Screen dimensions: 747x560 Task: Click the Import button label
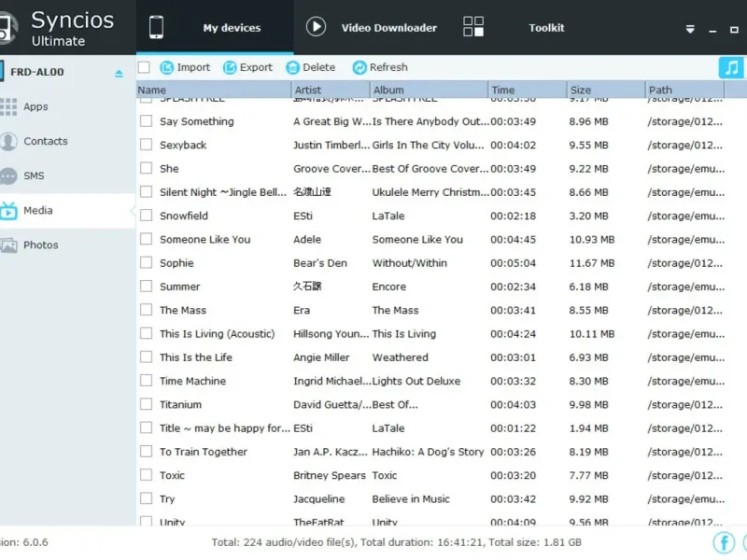[193, 67]
